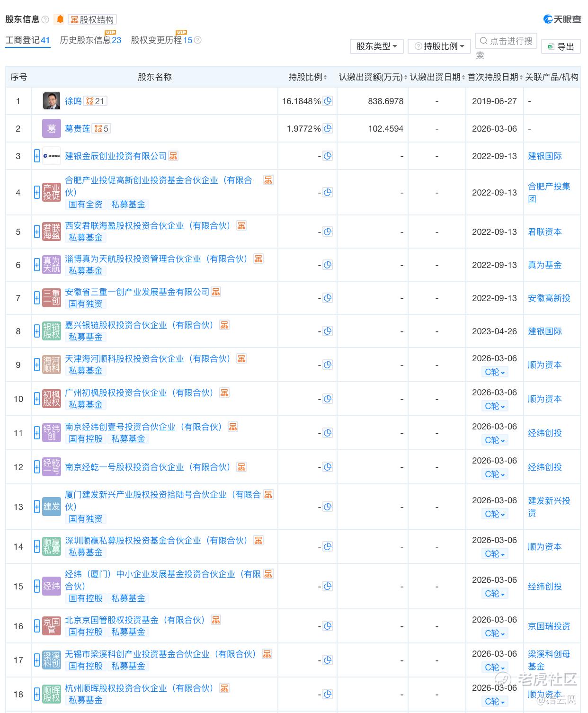
Task: Open the 合肥产投集团 related institution link
Action: [549, 192]
